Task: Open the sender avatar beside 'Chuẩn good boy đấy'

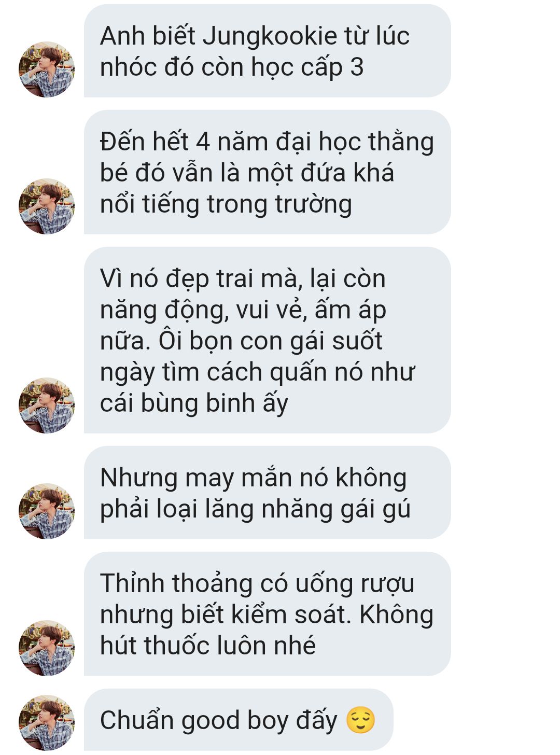Action: pos(47,723)
